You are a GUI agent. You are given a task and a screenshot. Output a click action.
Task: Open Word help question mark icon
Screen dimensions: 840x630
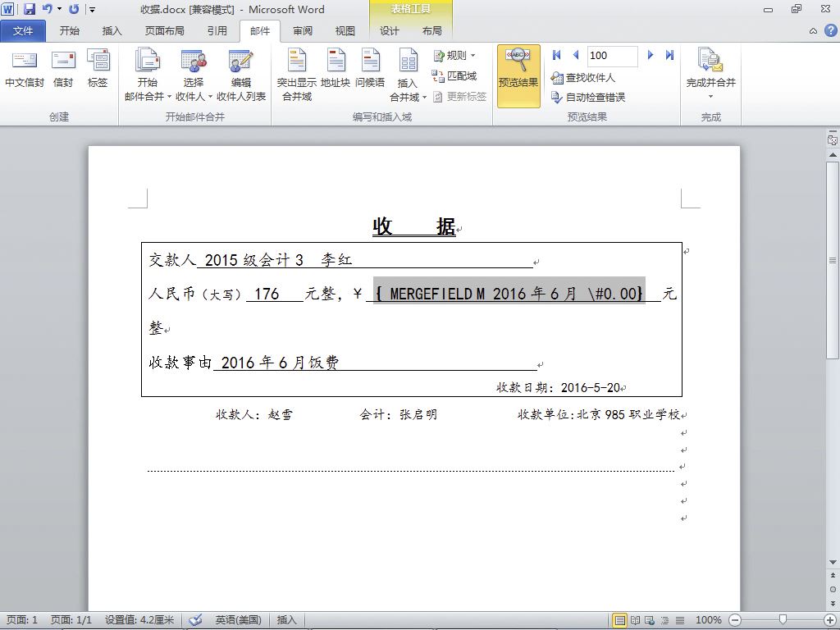point(830,30)
